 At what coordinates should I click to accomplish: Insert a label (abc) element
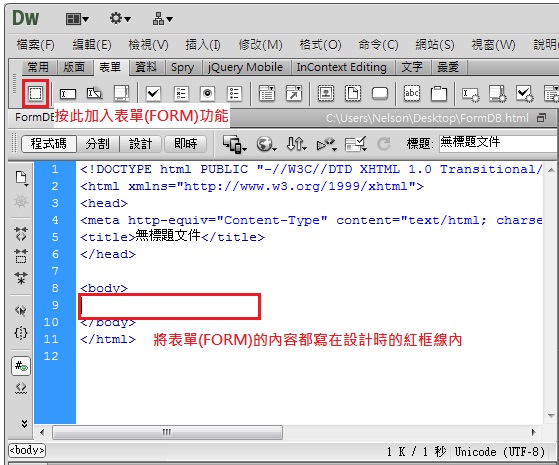pyautogui.click(x=411, y=93)
